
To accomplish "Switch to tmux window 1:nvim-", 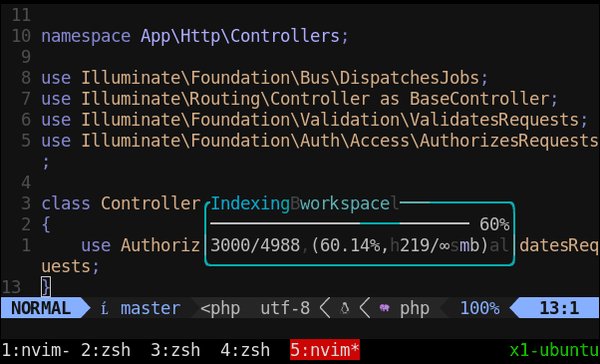I will coord(36,350).
